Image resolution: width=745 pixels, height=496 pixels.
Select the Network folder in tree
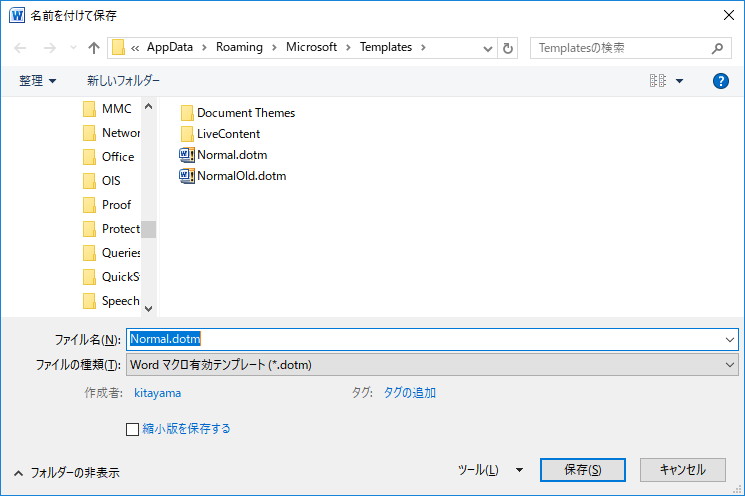[110, 133]
